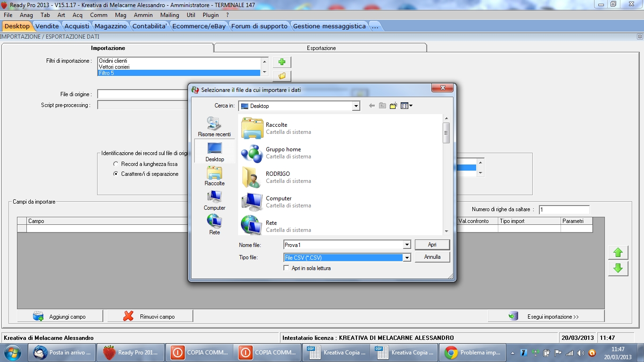
Task: Select Raccolte in the places bar
Action: (x=215, y=176)
